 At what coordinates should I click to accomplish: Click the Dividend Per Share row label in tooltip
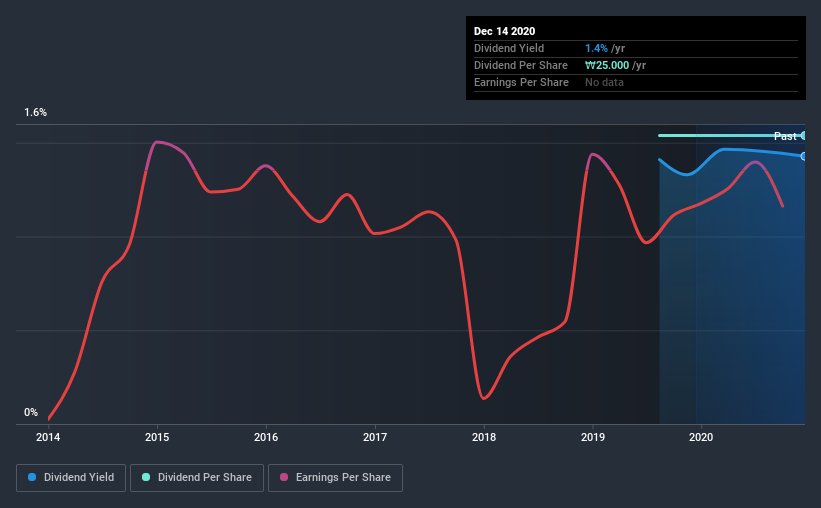(520, 65)
